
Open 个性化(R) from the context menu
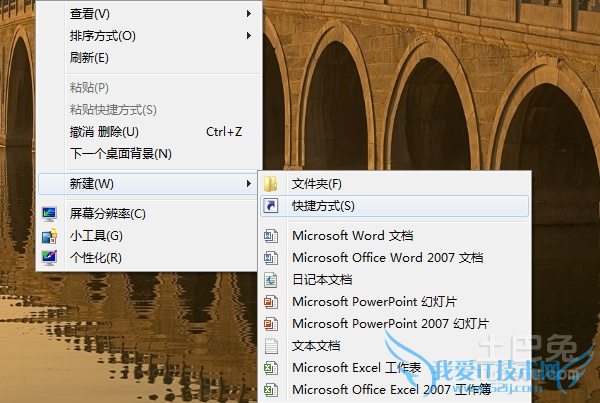(x=149, y=258)
